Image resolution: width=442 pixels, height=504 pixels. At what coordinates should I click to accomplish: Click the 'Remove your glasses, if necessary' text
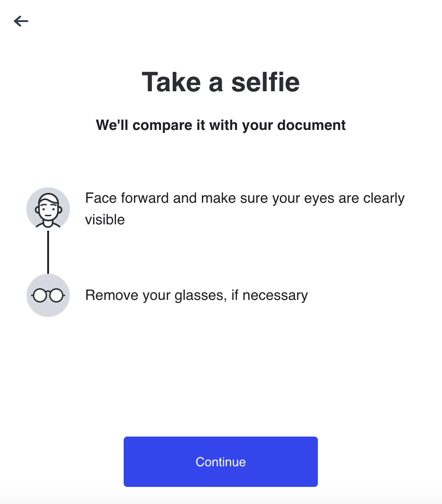click(x=196, y=295)
